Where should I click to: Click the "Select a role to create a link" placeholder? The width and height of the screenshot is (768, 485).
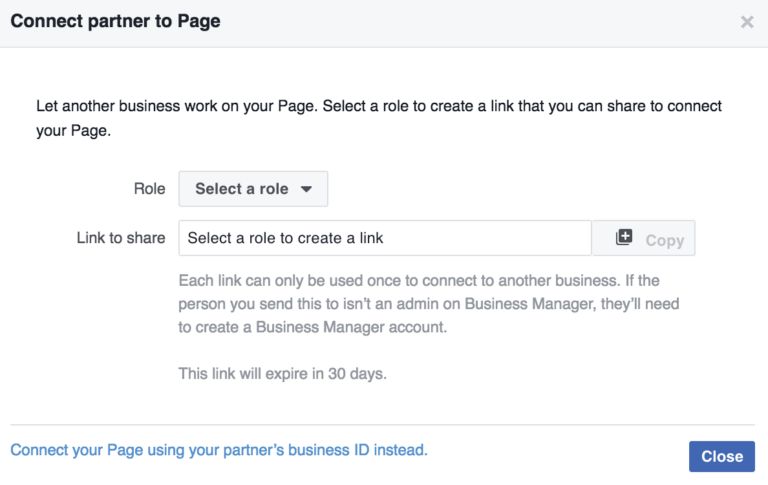click(x=286, y=238)
